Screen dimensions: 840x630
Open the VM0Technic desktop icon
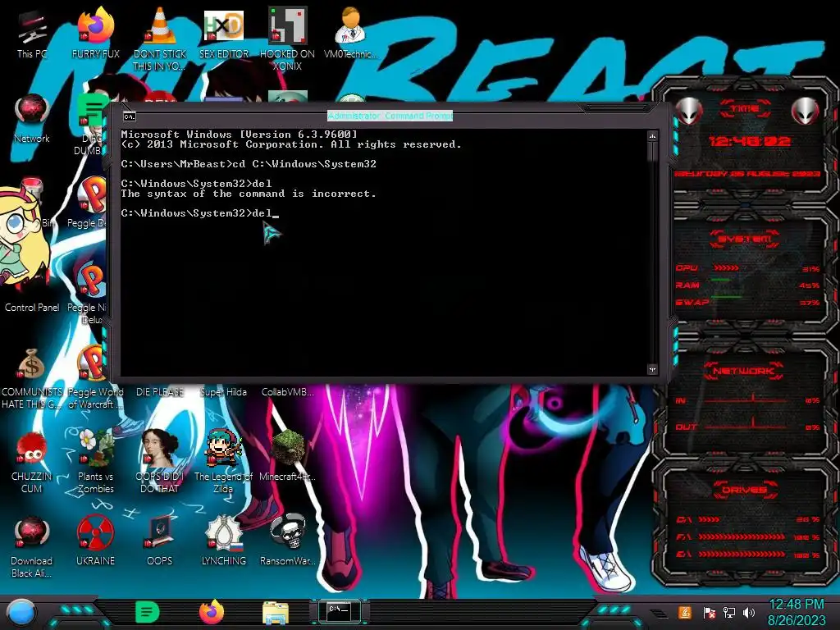coord(351,33)
